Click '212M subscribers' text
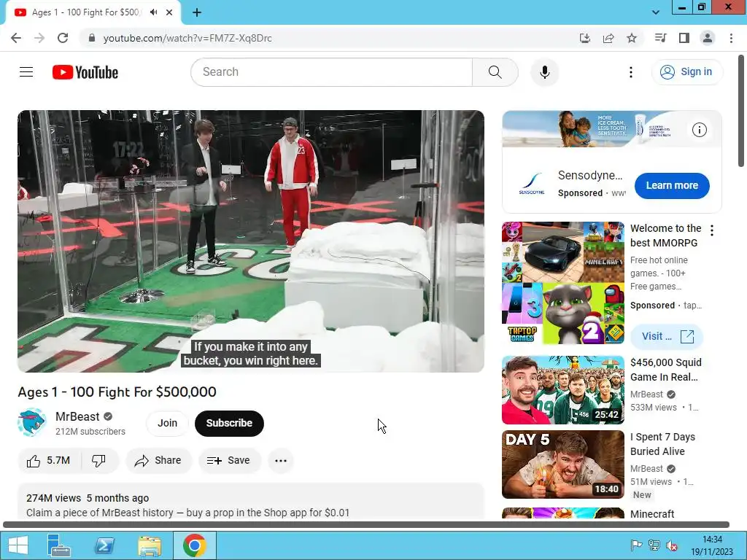The height and width of the screenshot is (560, 747). tap(90, 432)
